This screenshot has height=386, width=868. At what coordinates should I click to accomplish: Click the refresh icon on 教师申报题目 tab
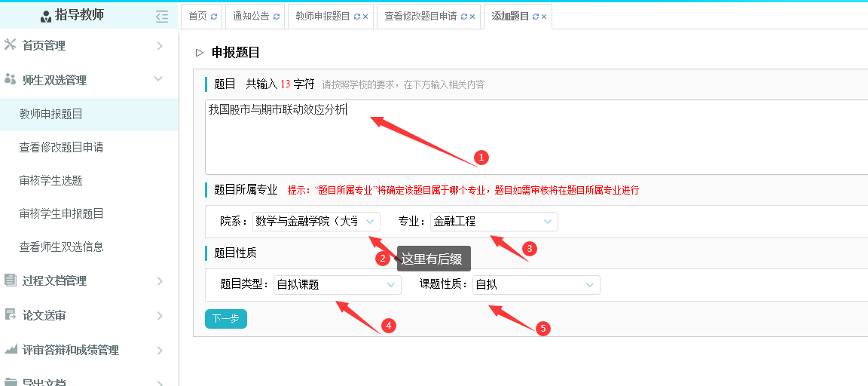click(356, 16)
